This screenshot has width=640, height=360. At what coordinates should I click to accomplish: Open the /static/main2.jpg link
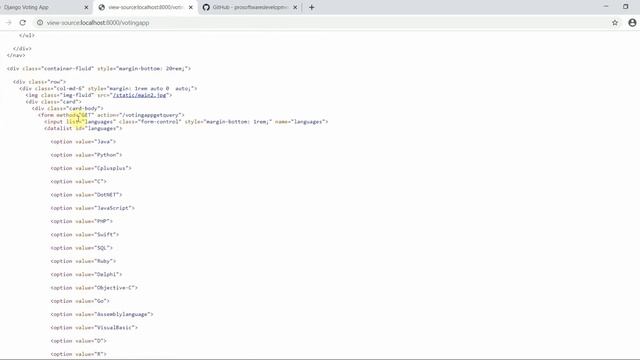pyautogui.click(x=140, y=95)
